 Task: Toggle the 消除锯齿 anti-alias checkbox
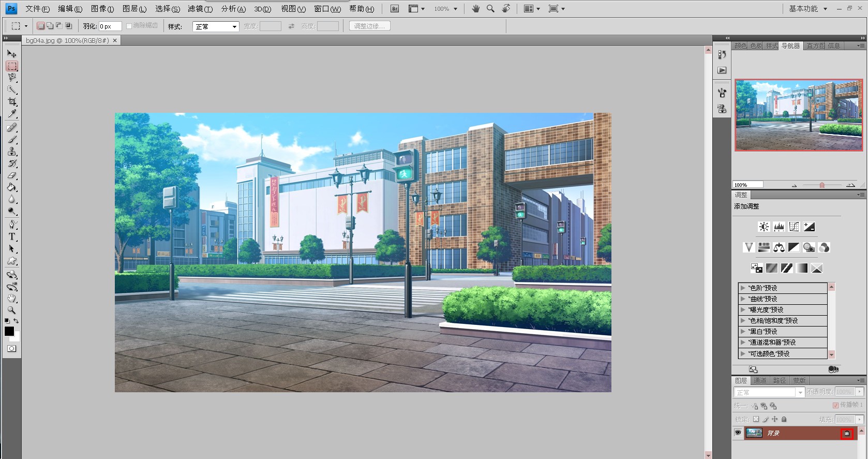coord(129,26)
